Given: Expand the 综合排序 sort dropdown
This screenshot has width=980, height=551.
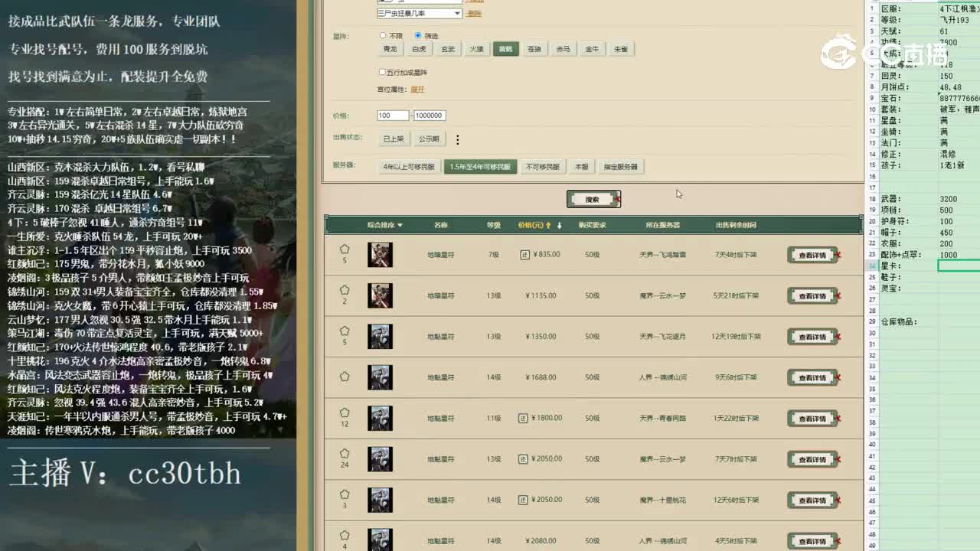Looking at the screenshot, I should tap(385, 225).
